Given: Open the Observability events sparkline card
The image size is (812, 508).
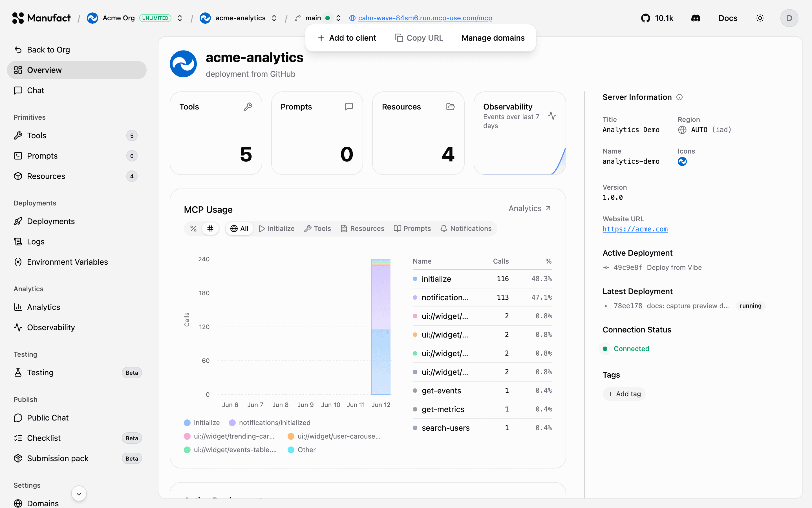Looking at the screenshot, I should (x=519, y=133).
